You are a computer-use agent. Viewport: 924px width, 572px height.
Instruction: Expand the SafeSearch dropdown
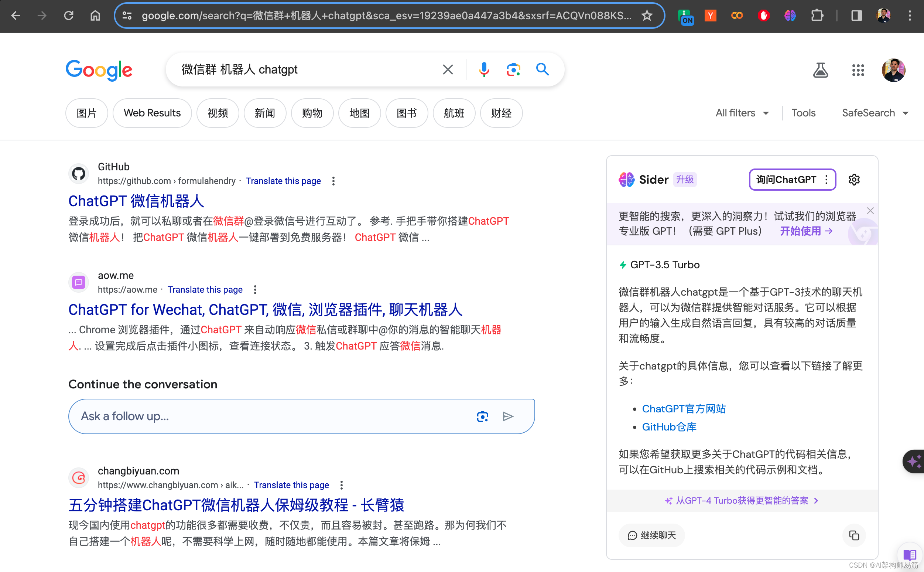pos(875,113)
